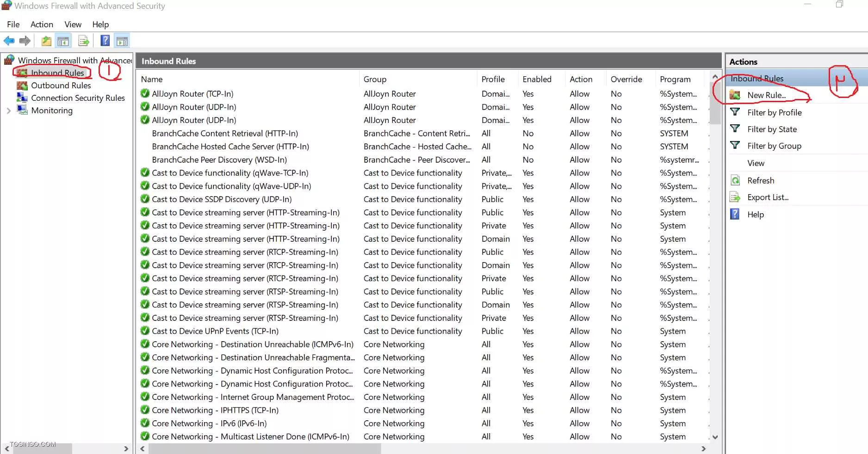Click the Export List icon in Actions pane
This screenshot has width=868, height=454.
click(x=735, y=197)
